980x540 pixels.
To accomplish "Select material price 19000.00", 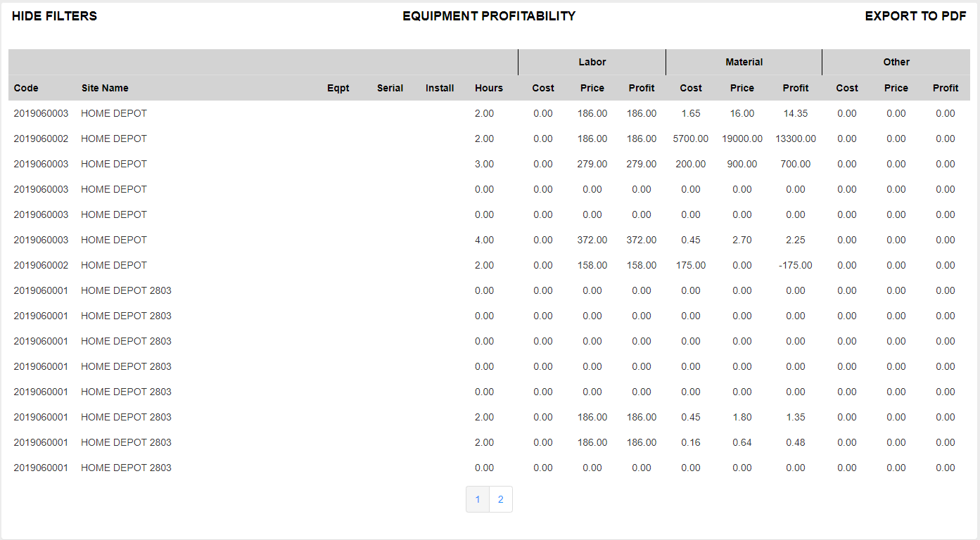I will pyautogui.click(x=742, y=139).
